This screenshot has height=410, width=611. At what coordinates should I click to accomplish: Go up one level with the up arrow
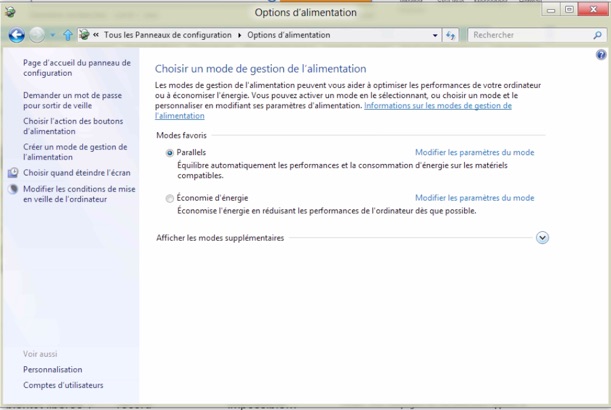pyautogui.click(x=68, y=35)
